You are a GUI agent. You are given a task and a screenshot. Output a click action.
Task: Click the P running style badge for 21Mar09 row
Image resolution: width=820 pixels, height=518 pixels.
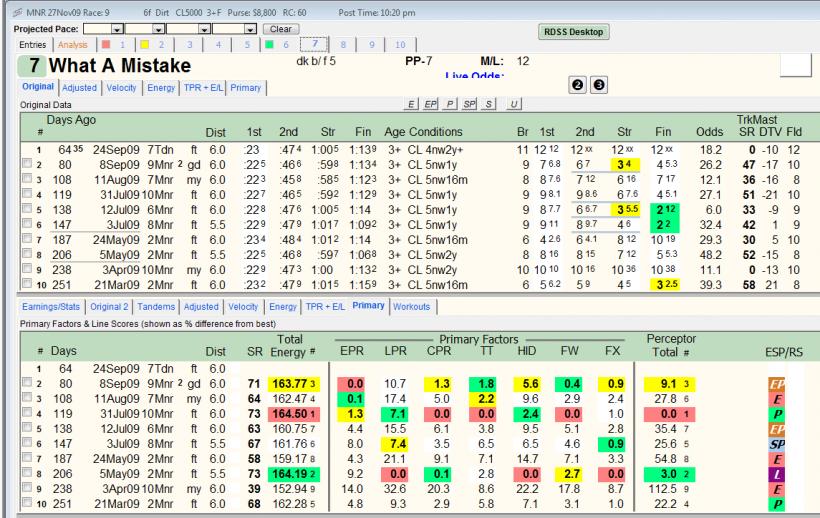(x=777, y=504)
